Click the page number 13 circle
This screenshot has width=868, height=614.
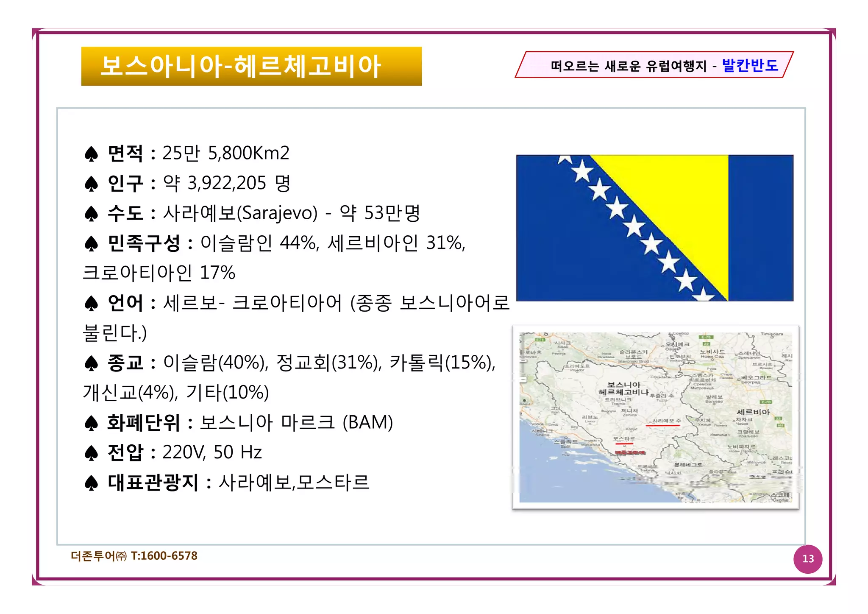coord(808,559)
